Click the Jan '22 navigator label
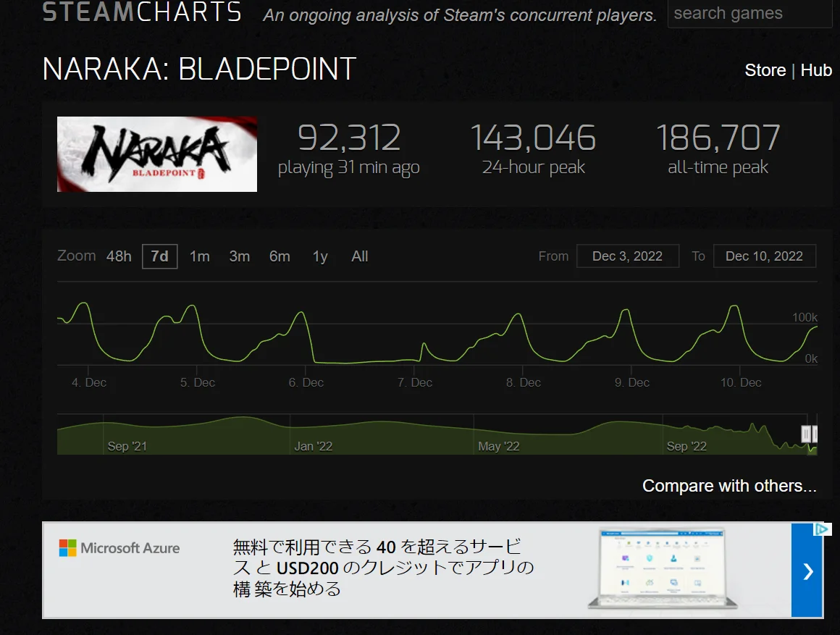Screen dimensions: 840x635 coord(314,446)
